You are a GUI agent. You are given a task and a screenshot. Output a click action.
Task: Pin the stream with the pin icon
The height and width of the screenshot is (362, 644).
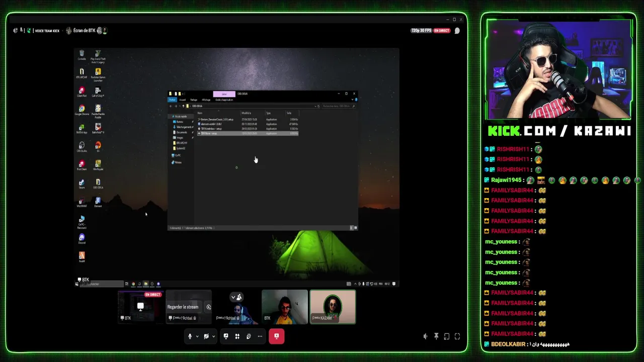pos(436,336)
